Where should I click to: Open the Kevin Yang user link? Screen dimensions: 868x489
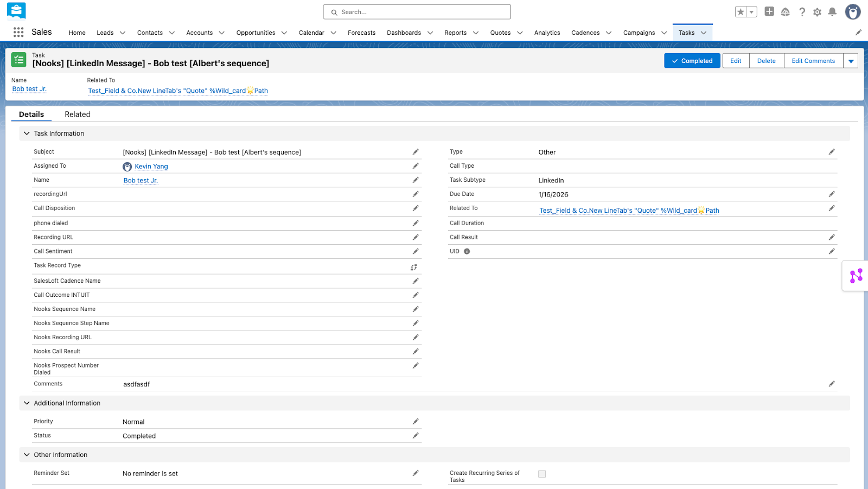click(151, 167)
